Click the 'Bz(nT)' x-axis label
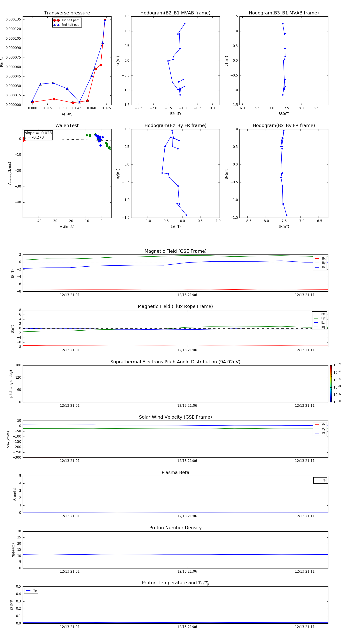Screen dimensions: 351x644 [x=175, y=227]
